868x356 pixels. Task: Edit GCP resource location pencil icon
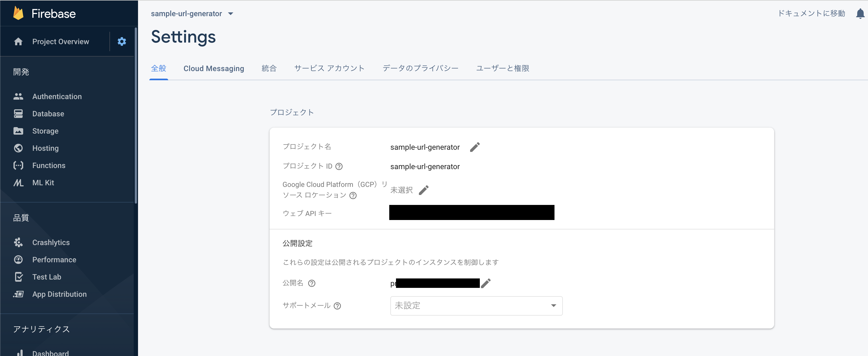(423, 190)
